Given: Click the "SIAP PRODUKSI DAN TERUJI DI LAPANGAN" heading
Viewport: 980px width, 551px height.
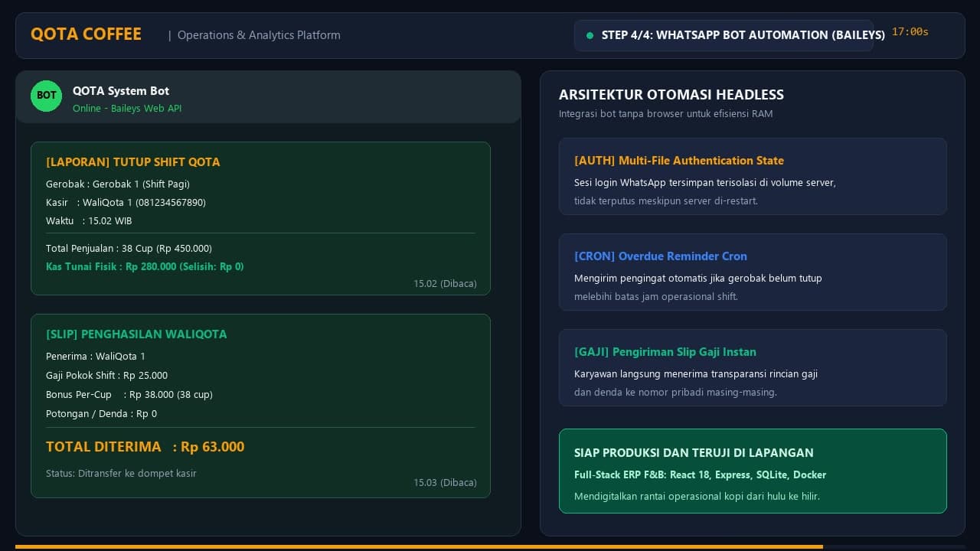Looking at the screenshot, I should tap(694, 453).
